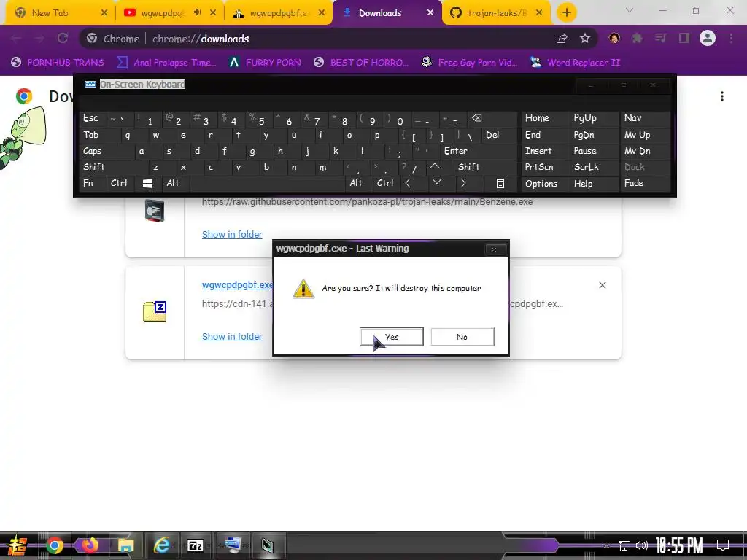
Task: Click the Del key on On-Screen Keyboard
Action: [x=499, y=135]
